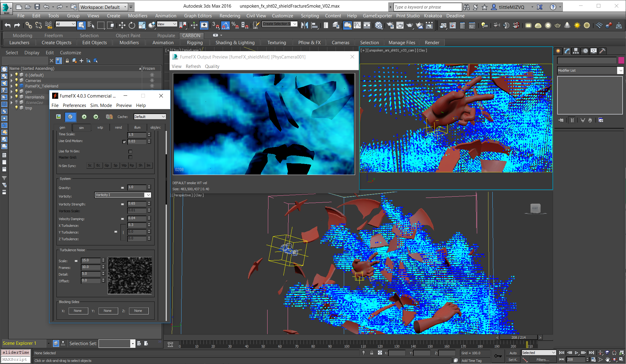The width and height of the screenshot is (626, 364).
Task: Expand the geo layer in Scene Explorer
Action: pyautogui.click(x=12, y=91)
